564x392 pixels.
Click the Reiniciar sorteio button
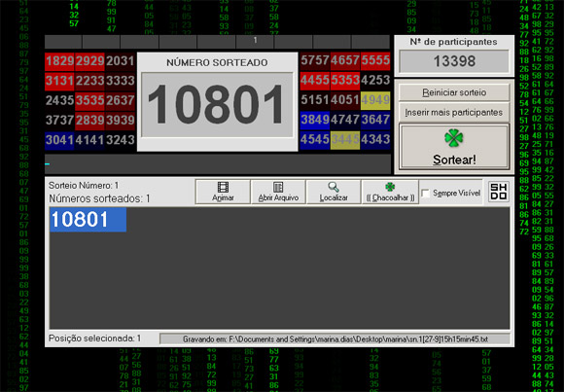click(x=454, y=92)
